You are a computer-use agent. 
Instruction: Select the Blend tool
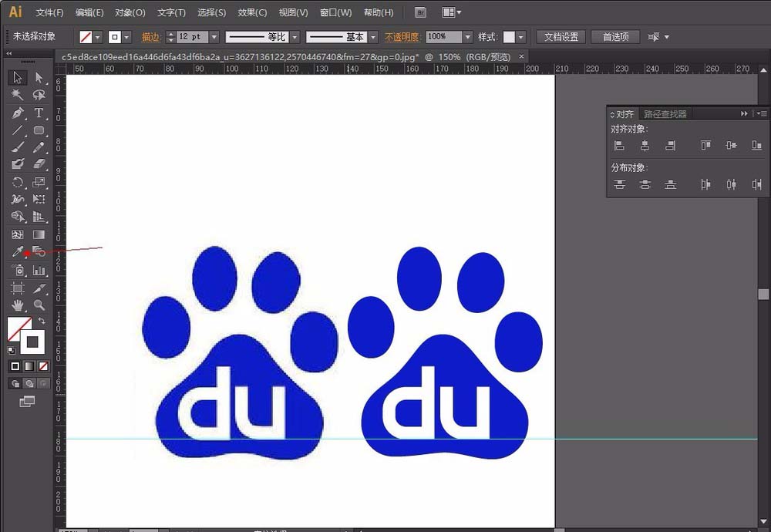click(39, 252)
